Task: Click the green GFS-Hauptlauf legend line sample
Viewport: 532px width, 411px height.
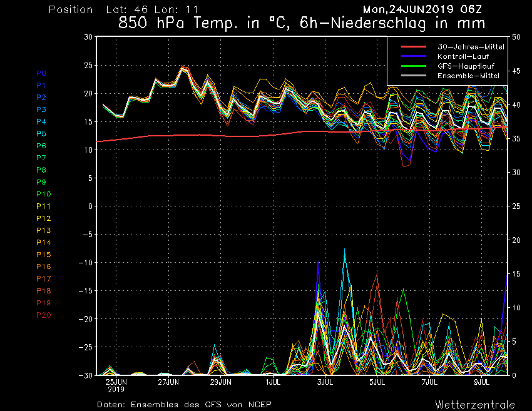Action: coord(414,66)
